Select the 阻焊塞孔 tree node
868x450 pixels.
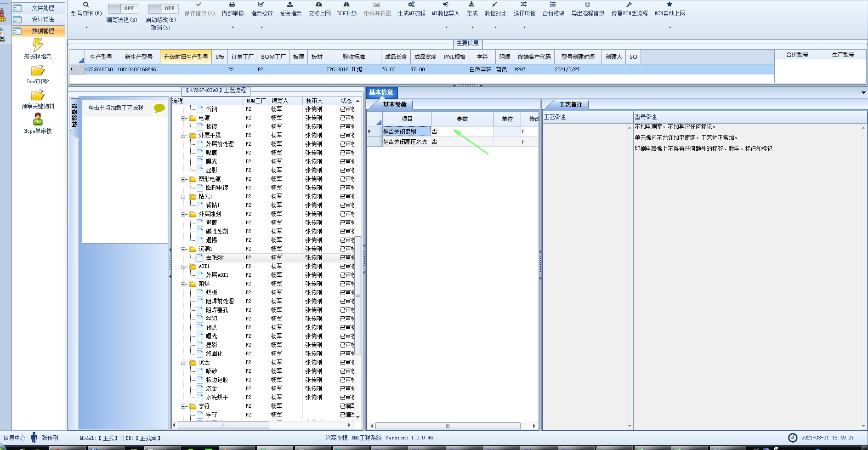[217, 310]
